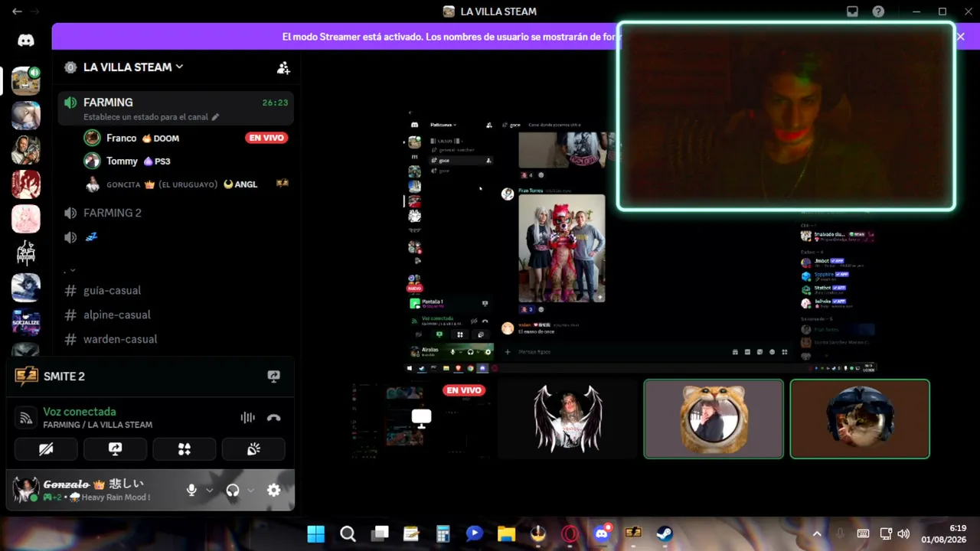Screen dimensions: 980x551
Task: Open Discord direct messages home icon
Action: click(26, 41)
